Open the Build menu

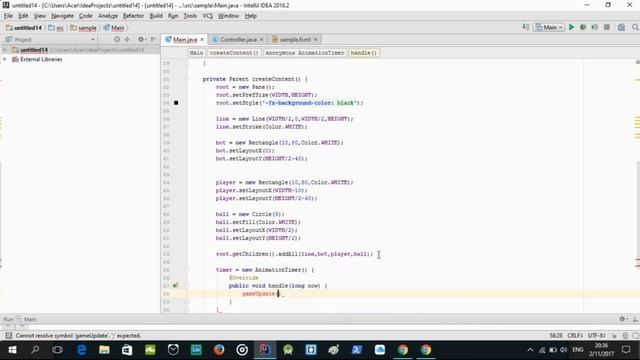click(156, 16)
